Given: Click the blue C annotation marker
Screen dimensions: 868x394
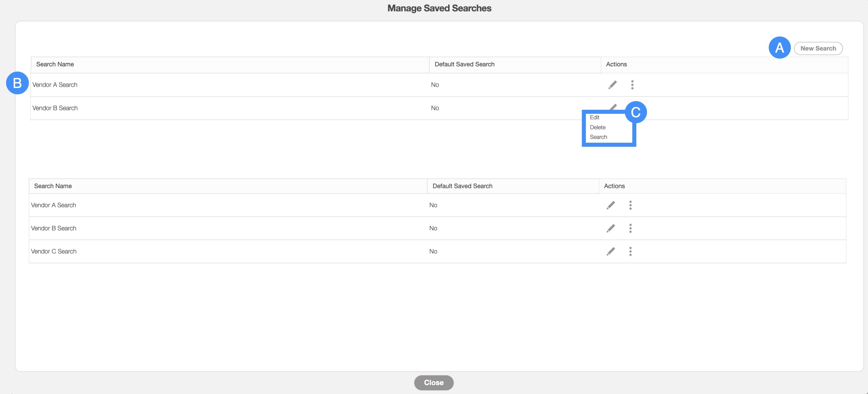Looking at the screenshot, I should click(x=636, y=112).
